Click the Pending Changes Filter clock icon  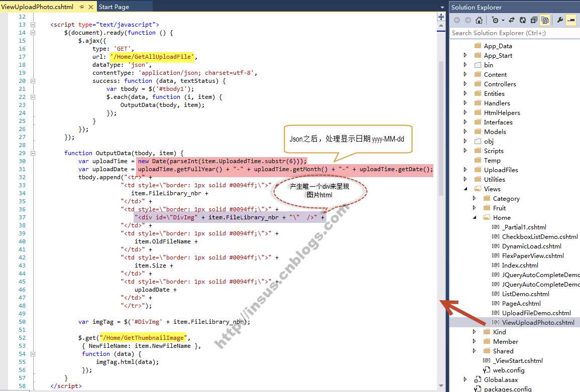pos(495,20)
